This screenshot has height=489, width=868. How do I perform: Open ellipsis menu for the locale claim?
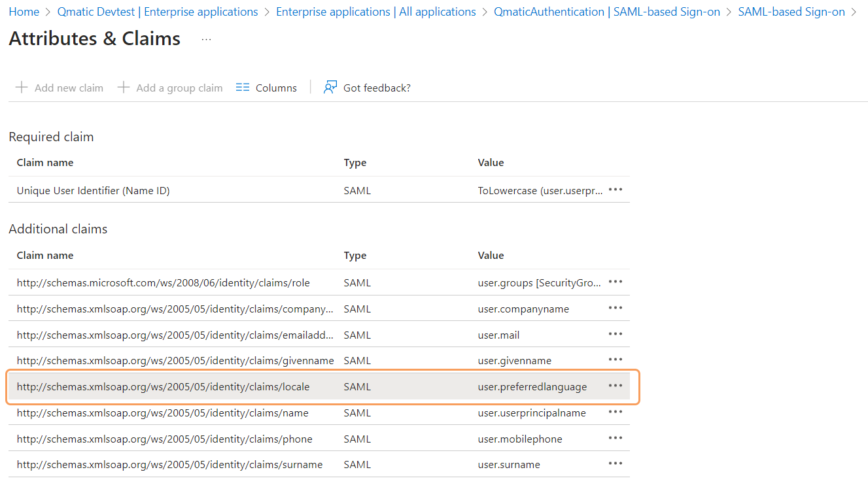(615, 386)
